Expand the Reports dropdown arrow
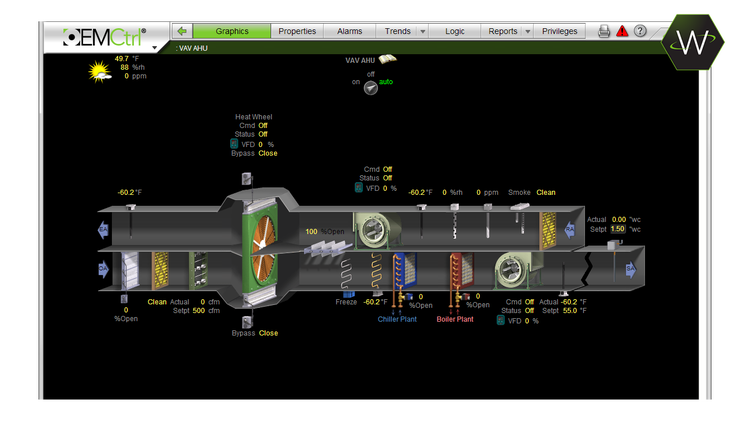The height and width of the screenshot is (422, 750). (x=527, y=31)
